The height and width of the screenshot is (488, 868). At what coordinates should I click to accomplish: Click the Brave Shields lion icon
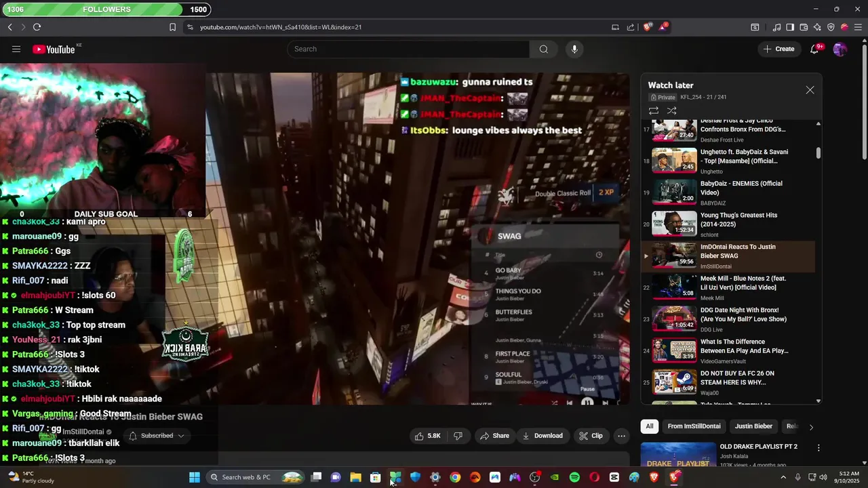point(647,27)
